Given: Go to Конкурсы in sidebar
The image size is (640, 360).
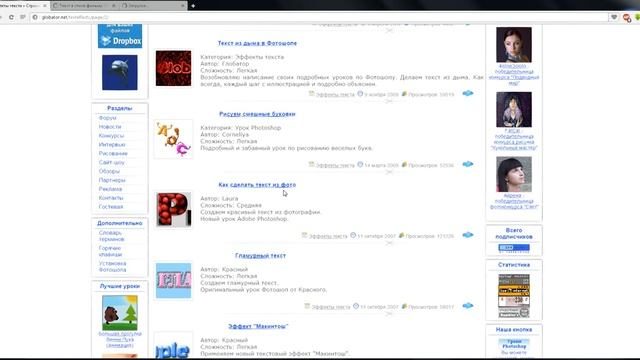Looking at the screenshot, I should [x=111, y=136].
